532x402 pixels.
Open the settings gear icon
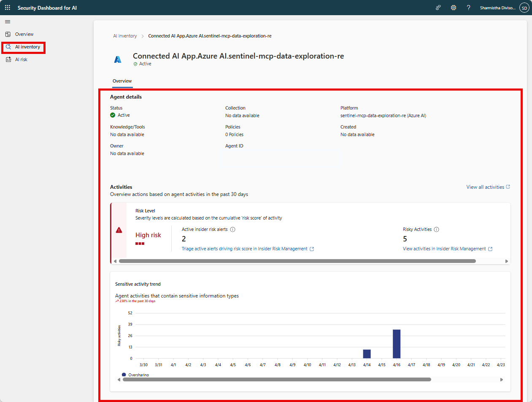454,8
